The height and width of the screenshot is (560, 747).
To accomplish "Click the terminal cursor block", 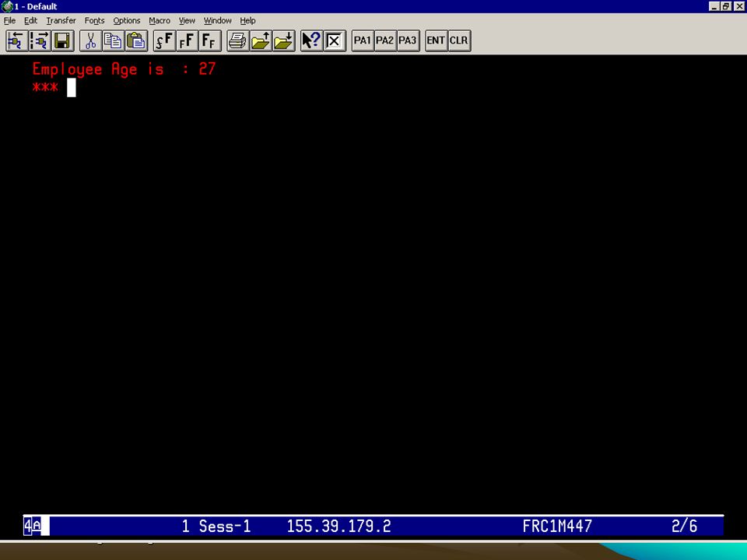I will click(x=72, y=88).
